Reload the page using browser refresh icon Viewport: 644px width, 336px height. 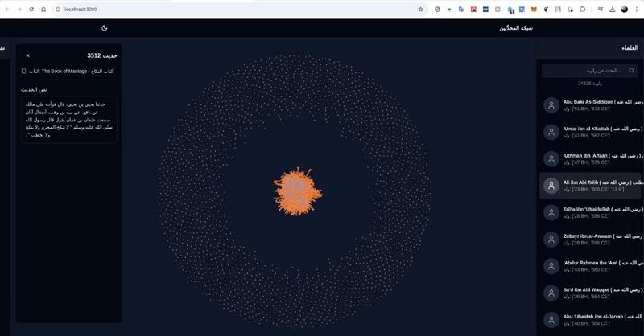31,9
